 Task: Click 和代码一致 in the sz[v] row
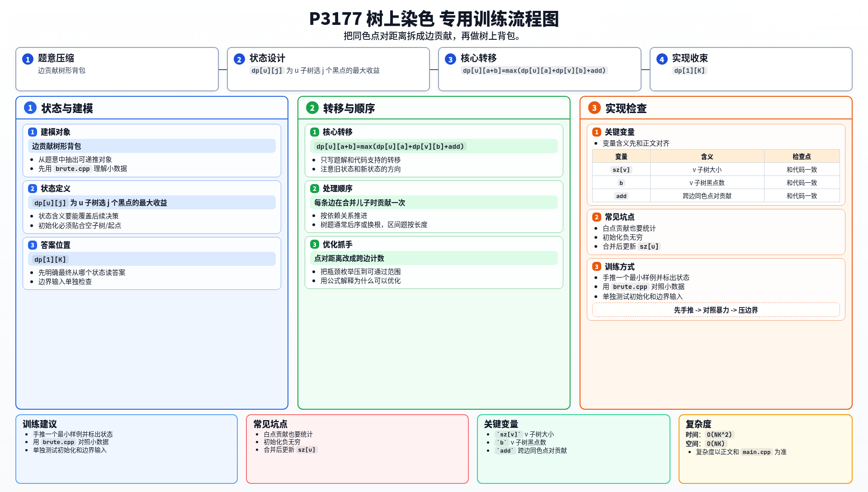point(802,170)
